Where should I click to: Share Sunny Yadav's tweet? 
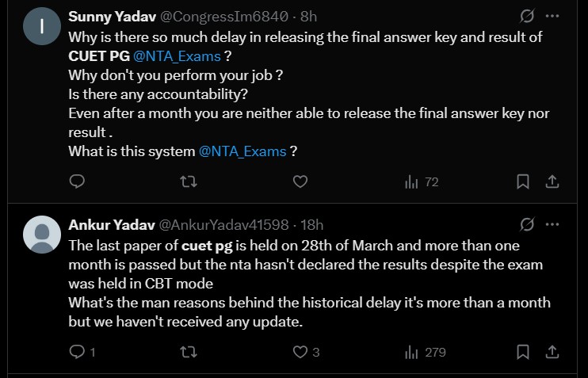(552, 181)
